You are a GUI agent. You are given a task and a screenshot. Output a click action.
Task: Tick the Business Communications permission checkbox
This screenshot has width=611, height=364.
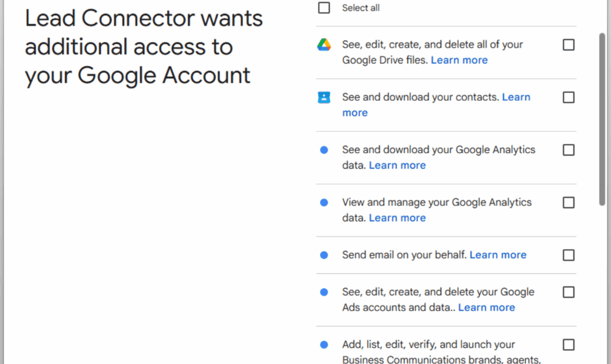pos(569,344)
